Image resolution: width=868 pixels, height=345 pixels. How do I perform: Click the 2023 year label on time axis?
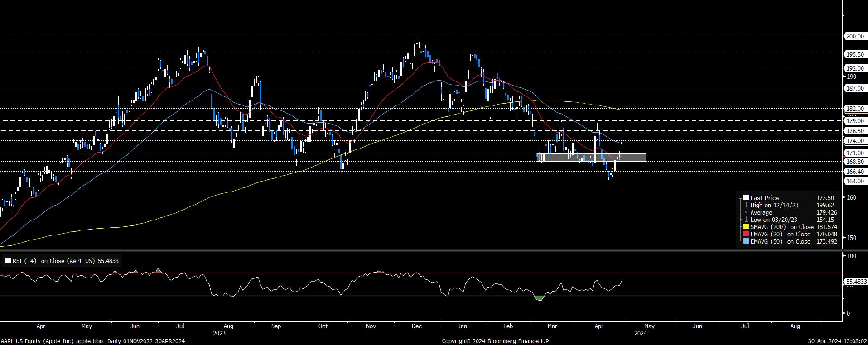(x=219, y=333)
